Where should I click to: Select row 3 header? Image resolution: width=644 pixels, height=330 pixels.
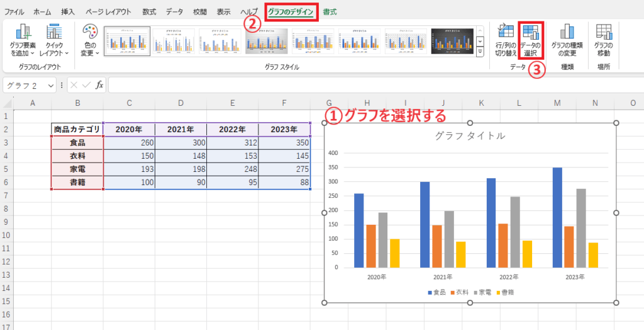[x=6, y=143]
